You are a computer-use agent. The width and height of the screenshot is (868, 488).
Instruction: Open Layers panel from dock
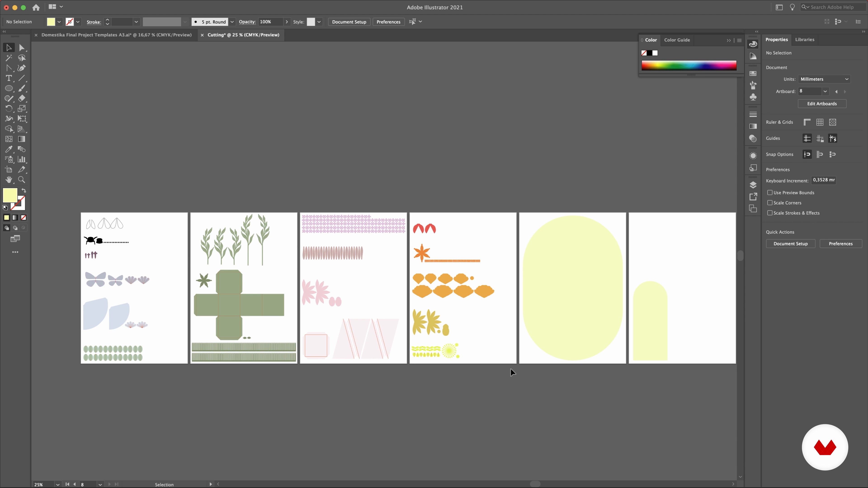[x=753, y=185]
